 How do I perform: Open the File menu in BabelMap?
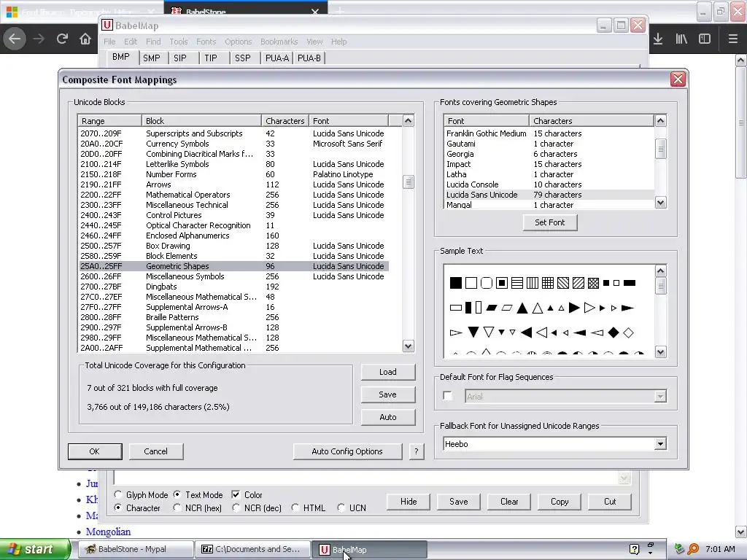point(109,42)
